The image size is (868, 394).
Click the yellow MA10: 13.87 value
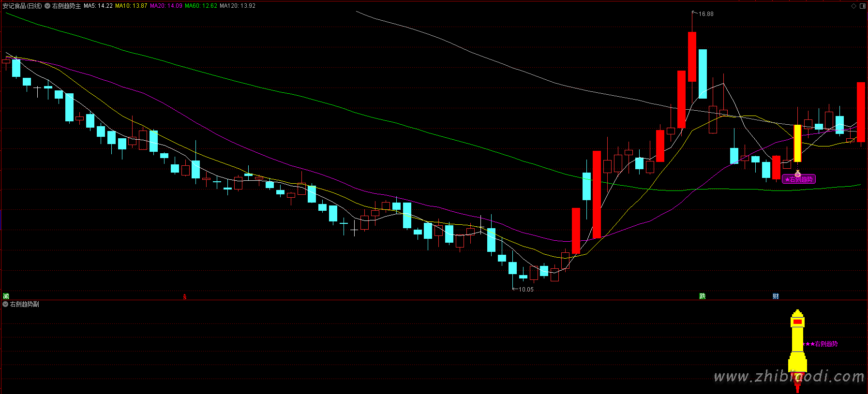click(131, 6)
